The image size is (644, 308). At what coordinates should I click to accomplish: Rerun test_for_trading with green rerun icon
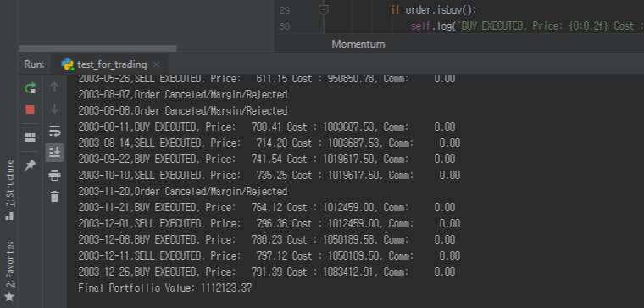pyautogui.click(x=31, y=87)
